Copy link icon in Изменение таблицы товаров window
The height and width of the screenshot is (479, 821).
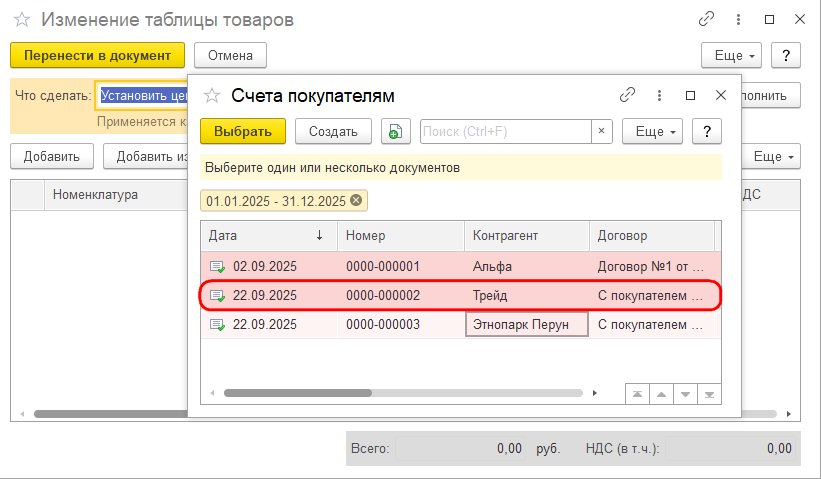click(x=706, y=19)
